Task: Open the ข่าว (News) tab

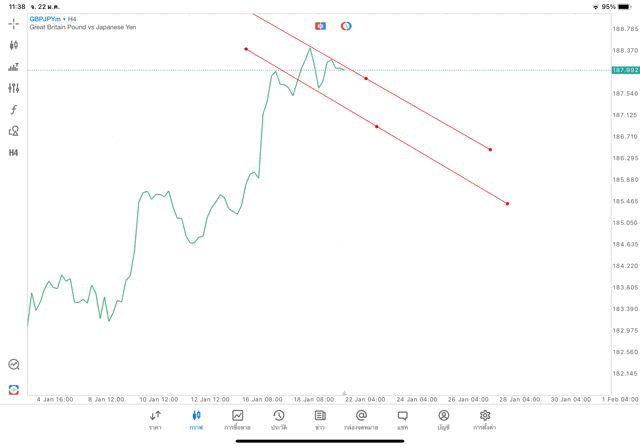Action: tap(320, 420)
